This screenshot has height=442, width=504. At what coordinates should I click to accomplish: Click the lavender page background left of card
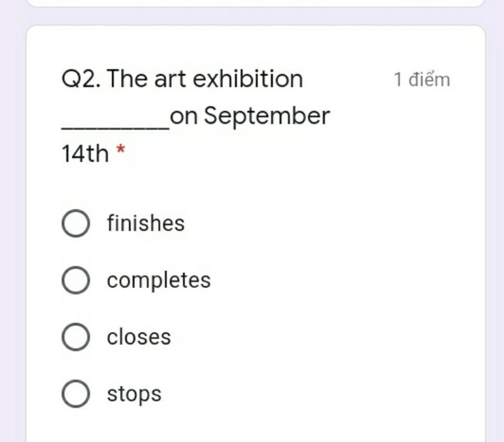pos(12,221)
